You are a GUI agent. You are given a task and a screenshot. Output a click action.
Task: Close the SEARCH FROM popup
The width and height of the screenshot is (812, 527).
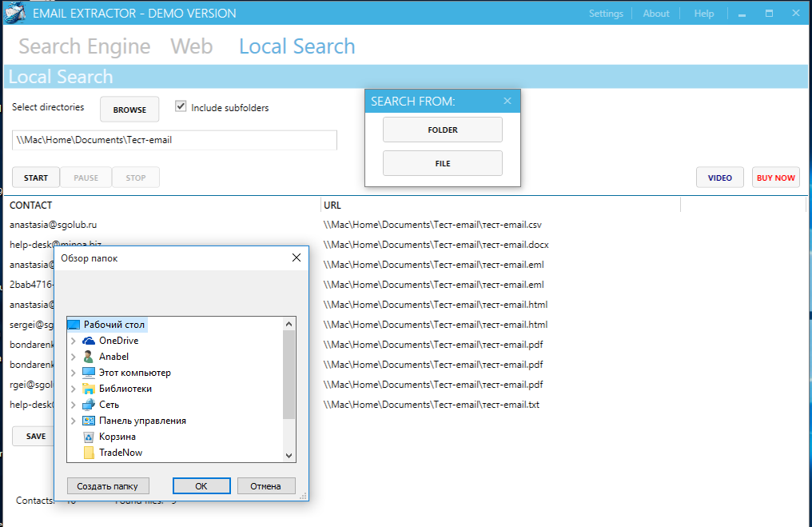coord(507,101)
